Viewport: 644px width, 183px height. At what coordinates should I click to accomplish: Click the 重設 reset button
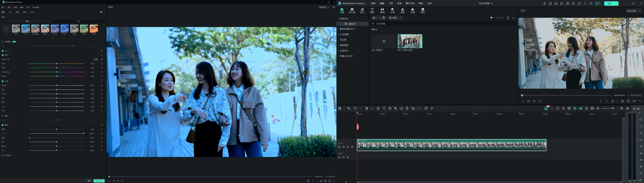[x=89, y=181]
